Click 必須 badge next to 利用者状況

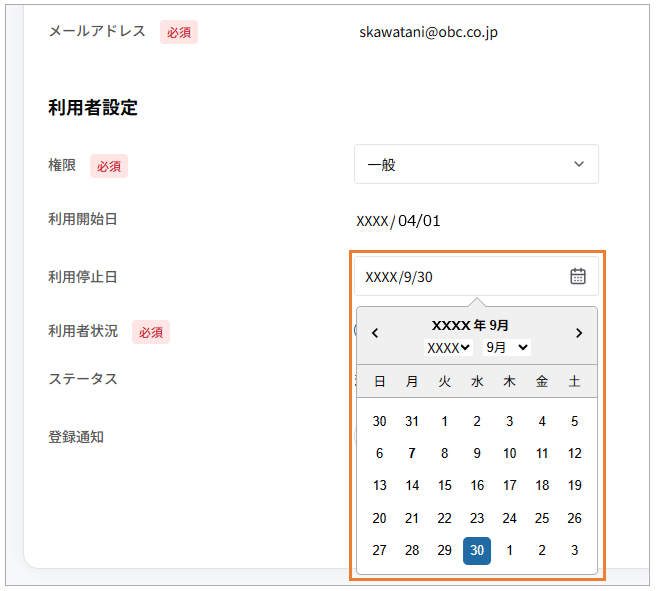point(151,333)
